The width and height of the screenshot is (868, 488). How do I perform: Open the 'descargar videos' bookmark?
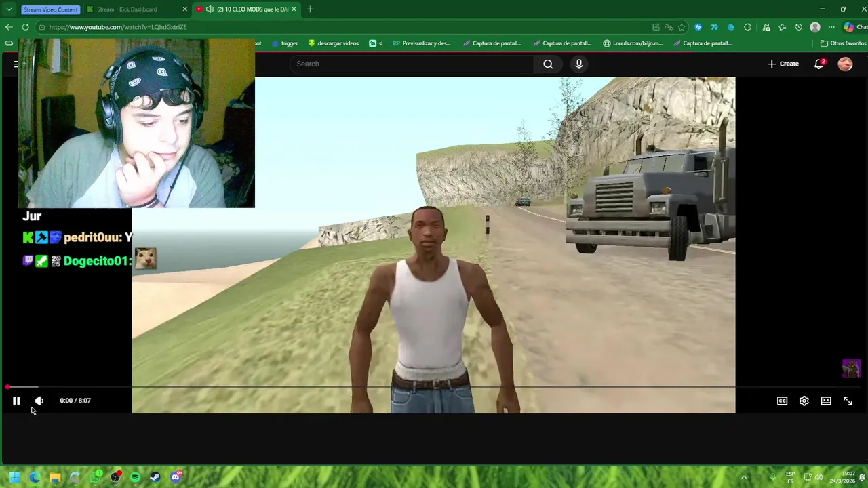coord(333,43)
